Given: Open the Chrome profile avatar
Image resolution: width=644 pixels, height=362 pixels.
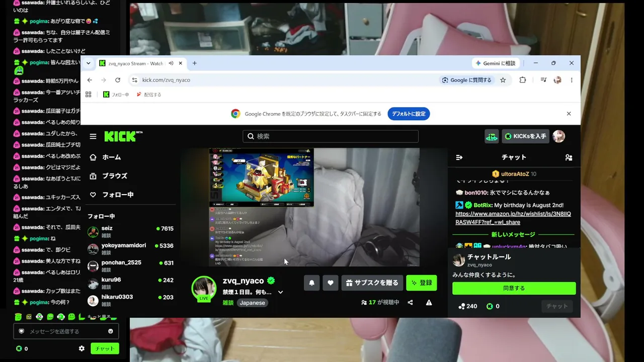Looking at the screenshot, I should (x=557, y=80).
